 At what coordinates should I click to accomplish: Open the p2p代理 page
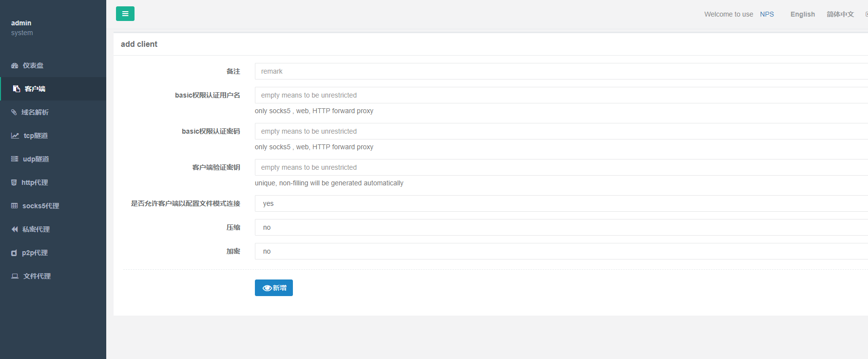point(53,253)
